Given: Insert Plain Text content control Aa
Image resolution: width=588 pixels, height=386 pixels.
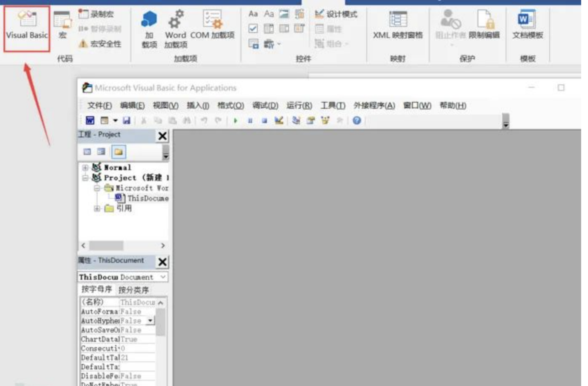Looking at the screenshot, I should [x=269, y=14].
